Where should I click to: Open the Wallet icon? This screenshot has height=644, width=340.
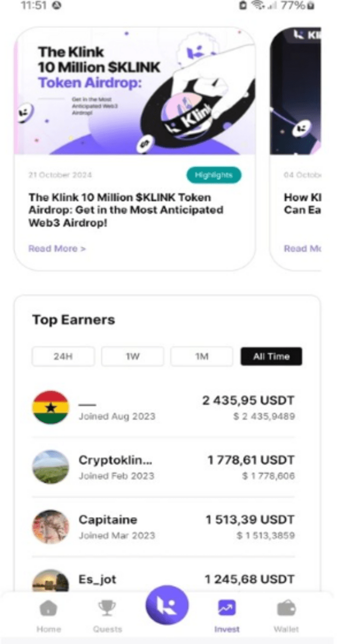coord(286,608)
